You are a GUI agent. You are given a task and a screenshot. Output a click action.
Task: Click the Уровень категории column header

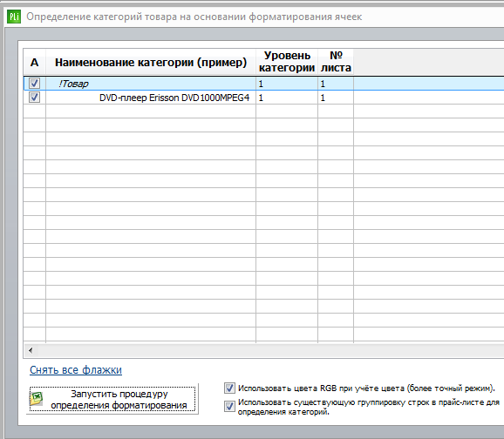click(x=287, y=63)
